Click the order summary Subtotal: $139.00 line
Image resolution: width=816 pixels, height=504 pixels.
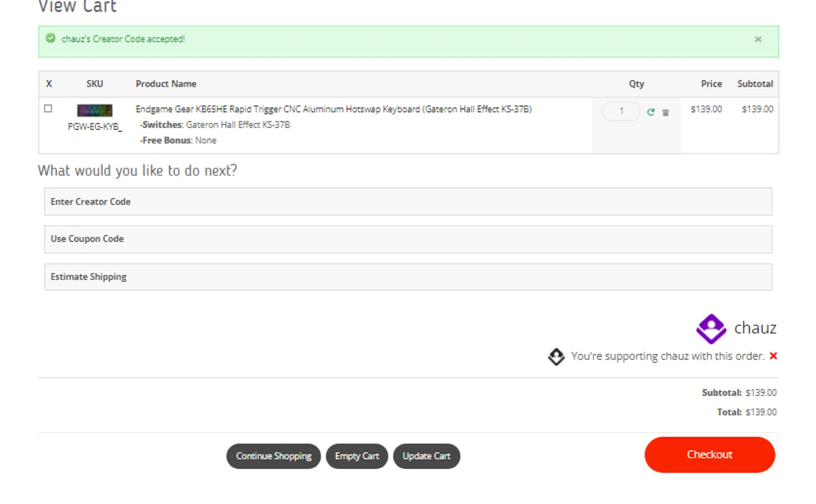pos(739,393)
